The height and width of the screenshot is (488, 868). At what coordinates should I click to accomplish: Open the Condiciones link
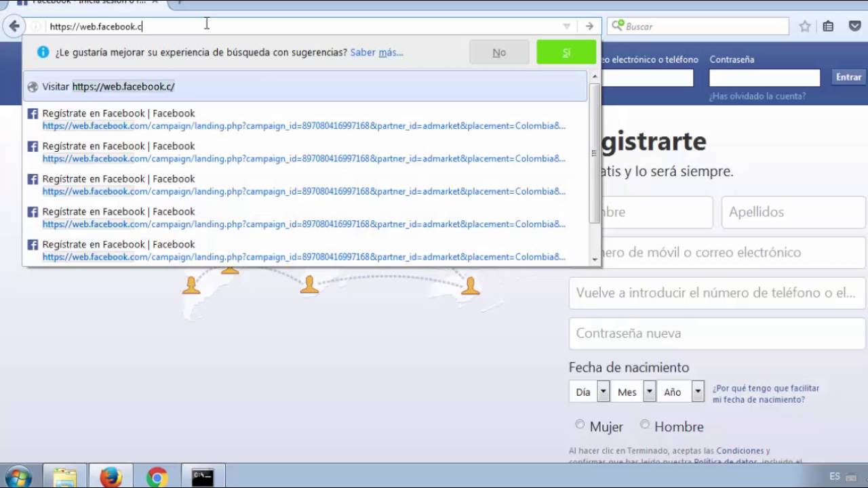tap(740, 451)
